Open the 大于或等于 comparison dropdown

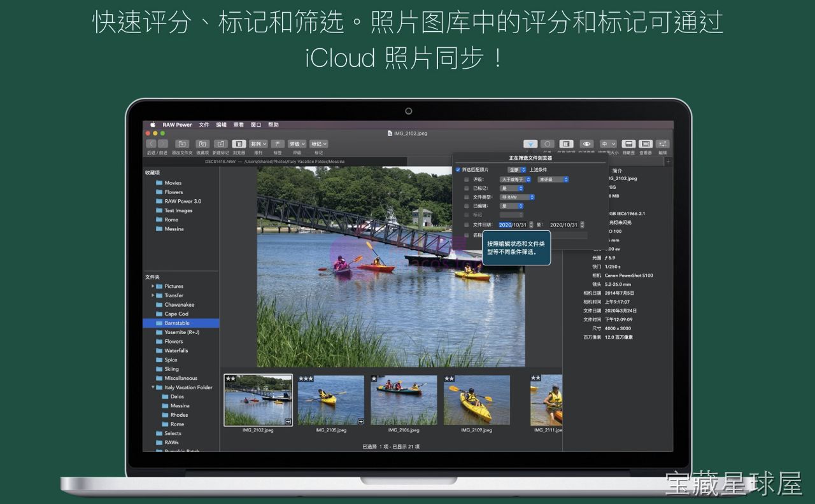coord(515,179)
